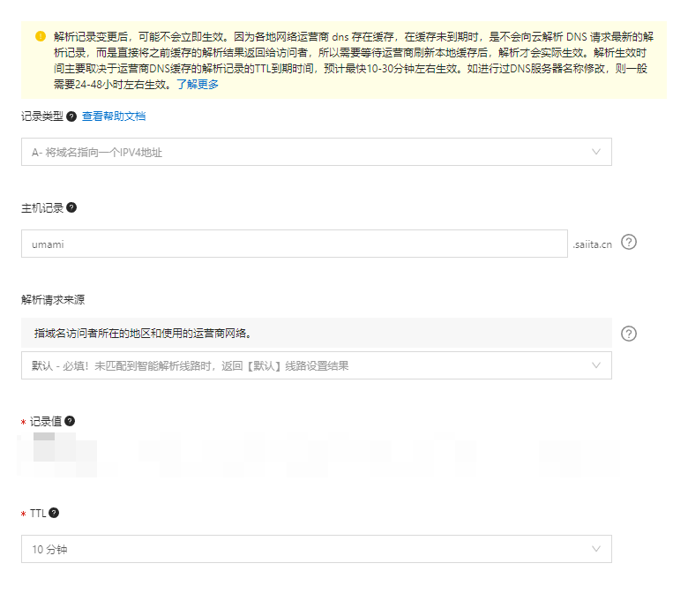This screenshot has height=616, width=688.
Task: Click the chevron arrow in the TTL select
Action: (x=596, y=549)
